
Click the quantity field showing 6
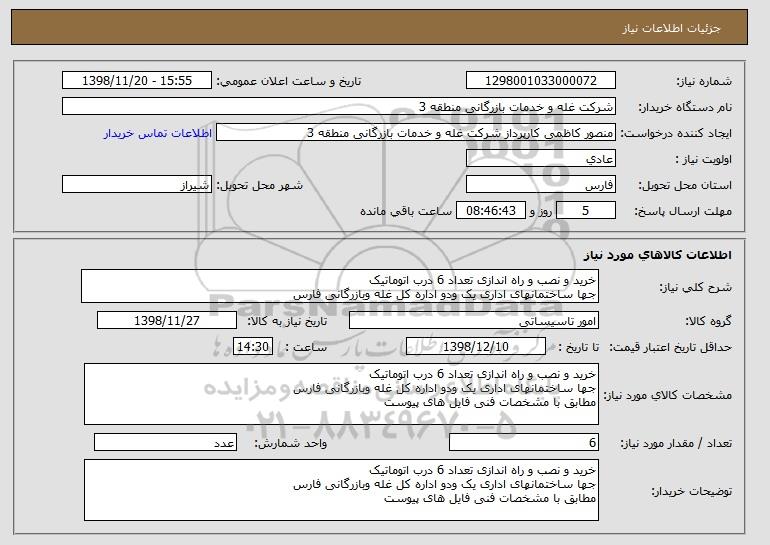click(x=524, y=442)
